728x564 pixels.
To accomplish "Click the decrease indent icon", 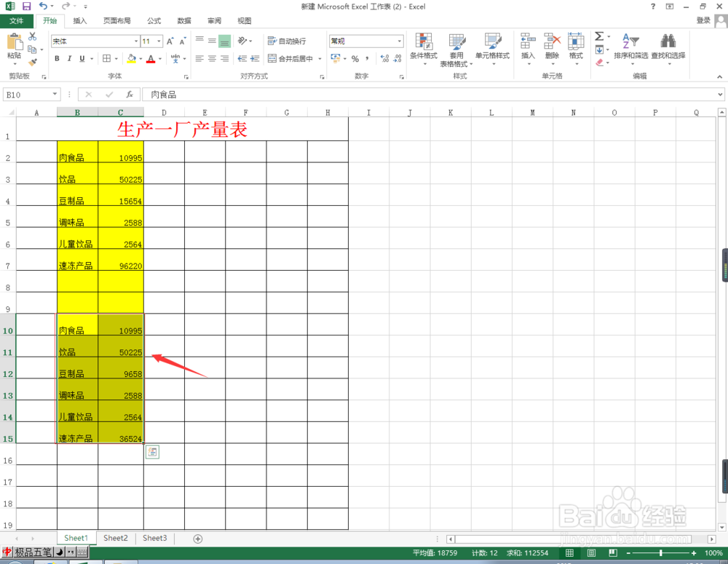I will (x=242, y=58).
